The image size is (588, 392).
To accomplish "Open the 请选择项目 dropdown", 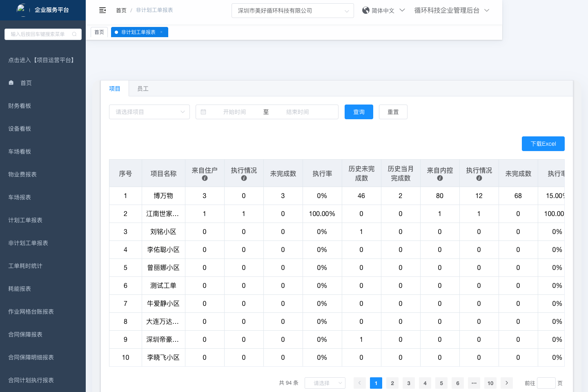I will 149,112.
